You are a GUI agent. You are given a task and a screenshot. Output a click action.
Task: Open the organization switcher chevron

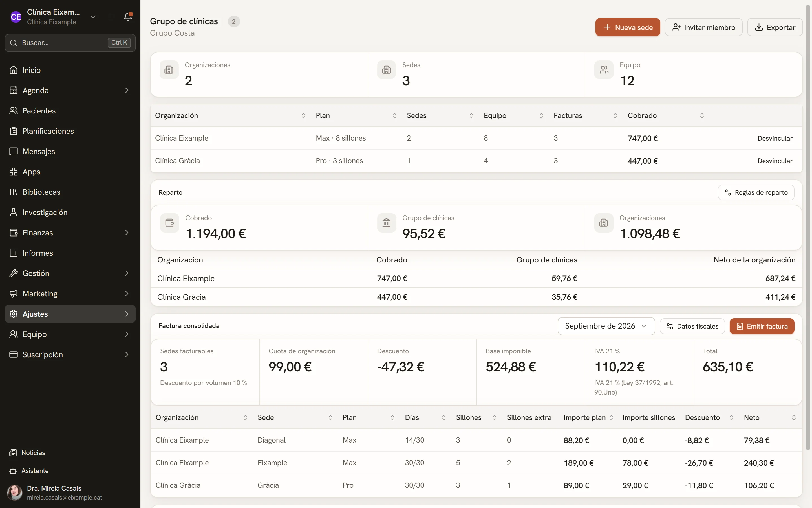93,17
